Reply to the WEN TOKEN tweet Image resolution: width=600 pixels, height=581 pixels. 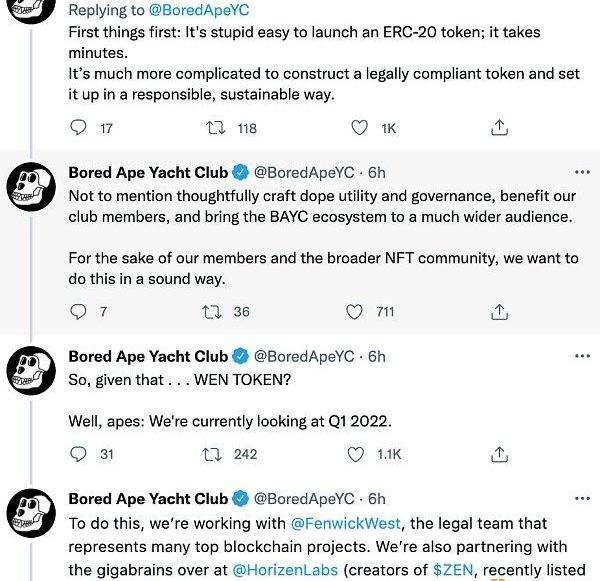[x=78, y=454]
